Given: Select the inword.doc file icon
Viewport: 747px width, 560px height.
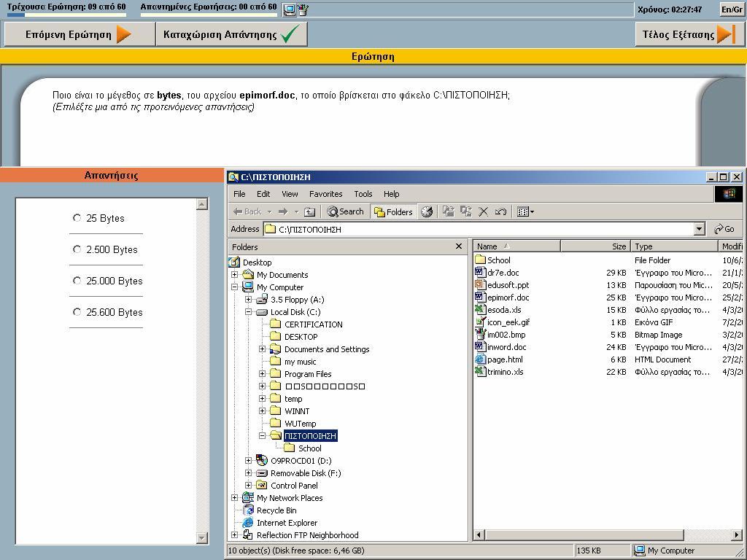Looking at the screenshot, I should coord(480,346).
